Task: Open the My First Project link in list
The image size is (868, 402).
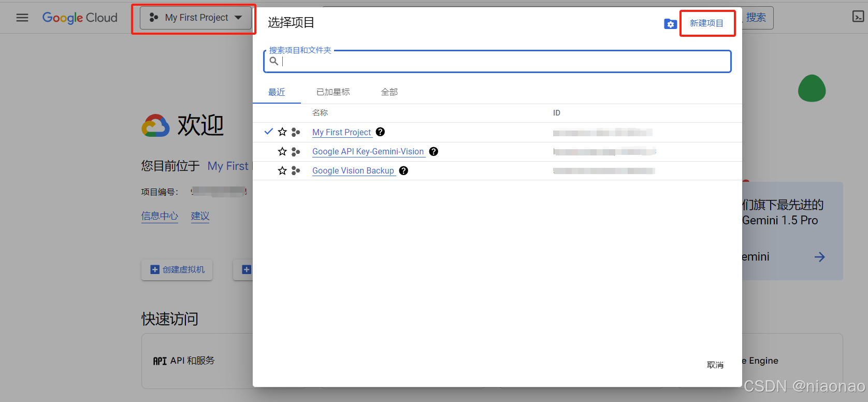Action: [x=342, y=132]
